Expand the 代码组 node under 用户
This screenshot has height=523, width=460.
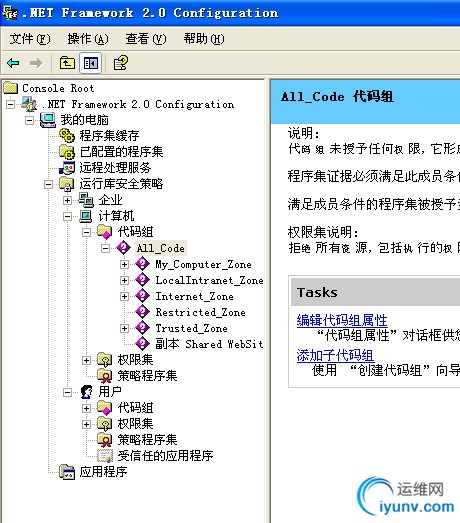coord(86,408)
